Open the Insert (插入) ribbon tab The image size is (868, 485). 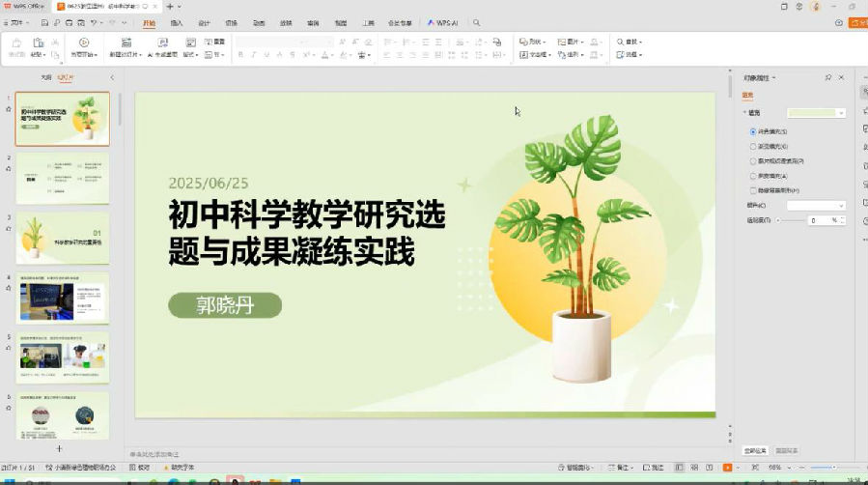(x=177, y=22)
